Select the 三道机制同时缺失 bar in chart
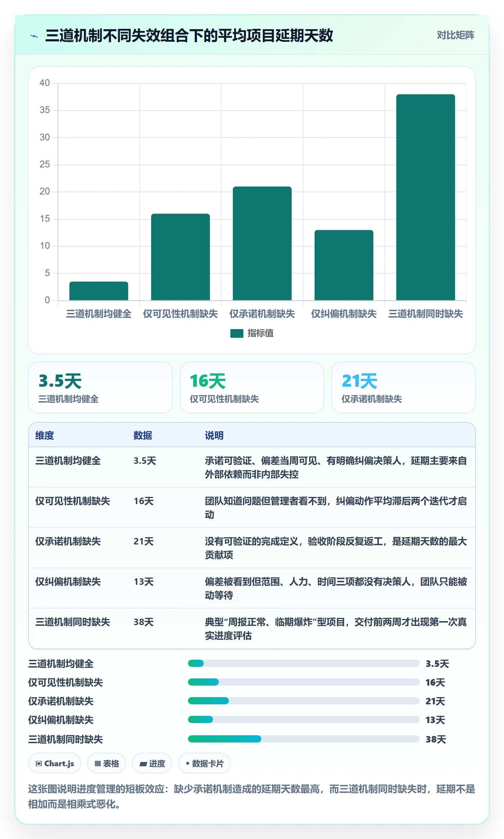 pyautogui.click(x=426, y=197)
